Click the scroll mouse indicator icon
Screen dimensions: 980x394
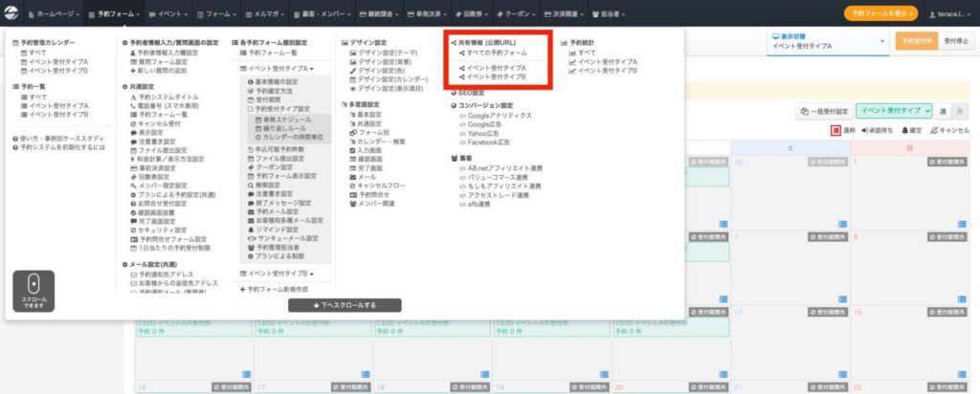[x=33, y=285]
